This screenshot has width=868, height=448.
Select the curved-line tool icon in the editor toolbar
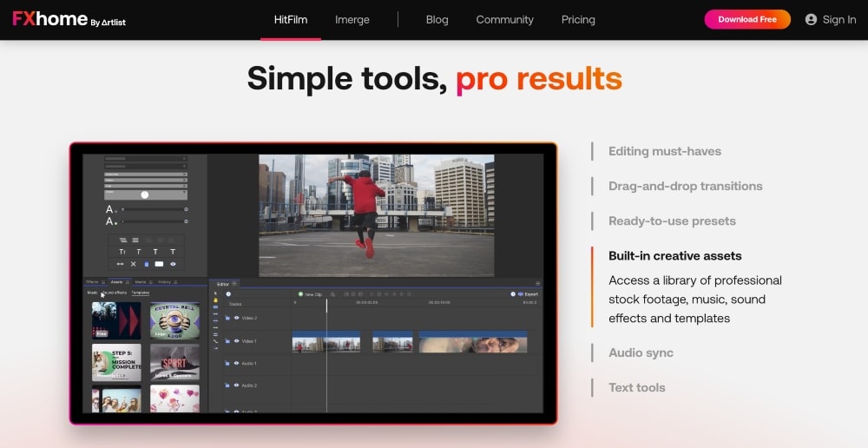(x=215, y=341)
